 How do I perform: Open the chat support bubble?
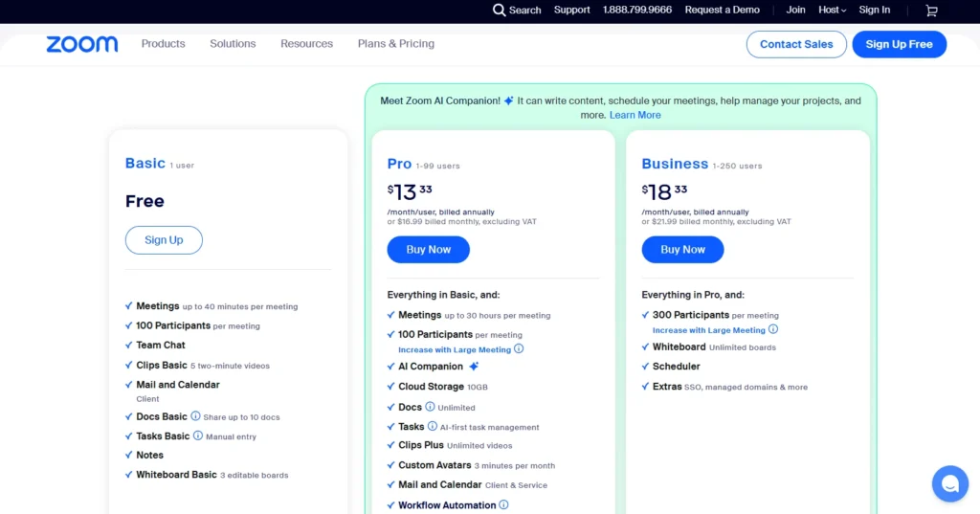pos(949,483)
